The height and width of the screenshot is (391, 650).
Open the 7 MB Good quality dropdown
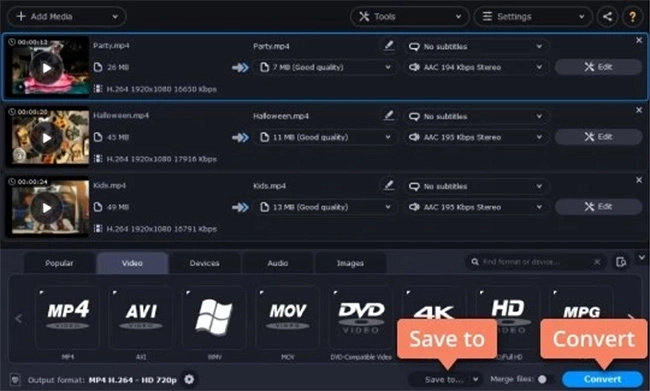(x=325, y=67)
